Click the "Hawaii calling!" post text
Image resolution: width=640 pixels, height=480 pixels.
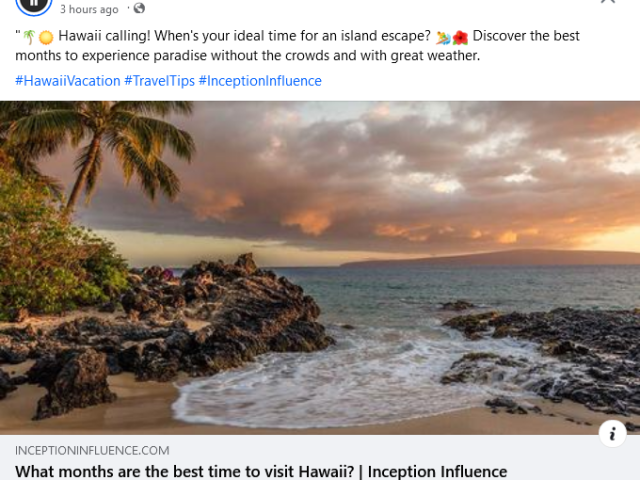(104, 36)
